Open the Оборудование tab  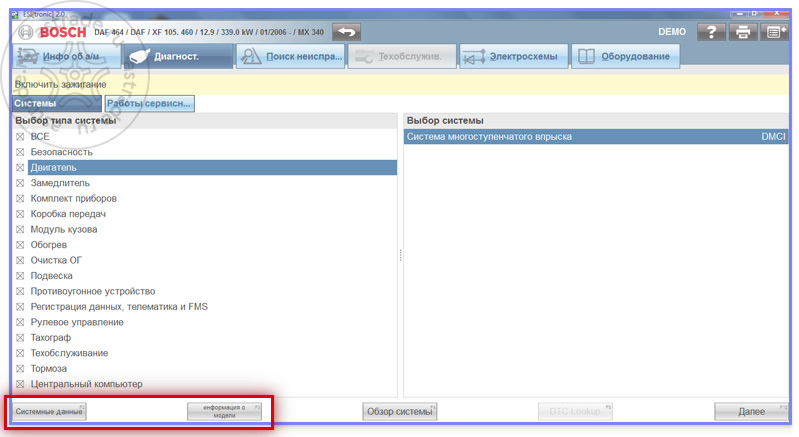tap(626, 56)
